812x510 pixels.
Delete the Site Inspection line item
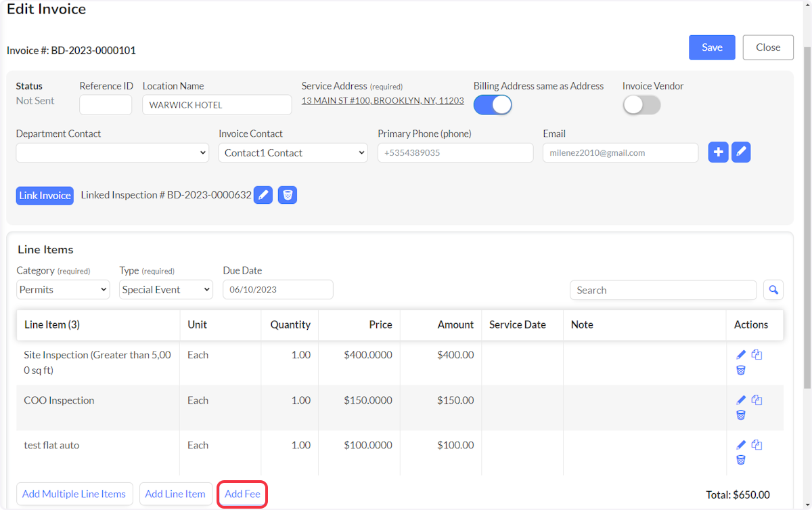pos(741,370)
